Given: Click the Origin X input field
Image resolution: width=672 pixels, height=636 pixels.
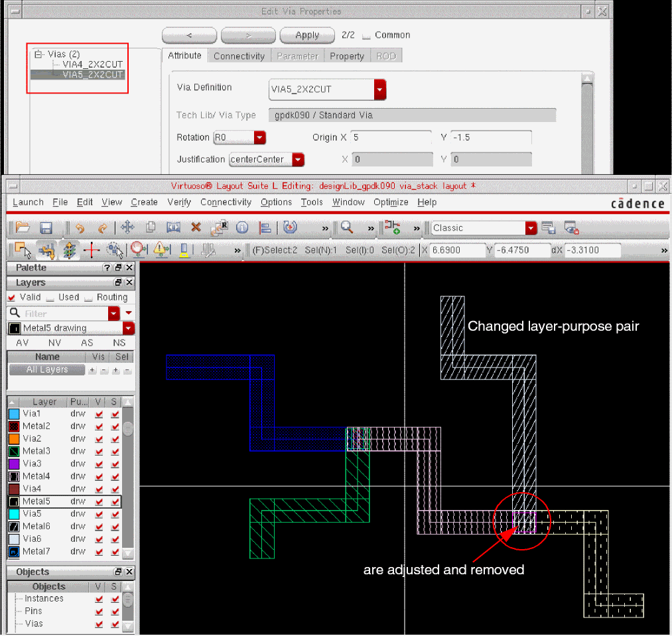Looking at the screenshot, I should click(391, 137).
